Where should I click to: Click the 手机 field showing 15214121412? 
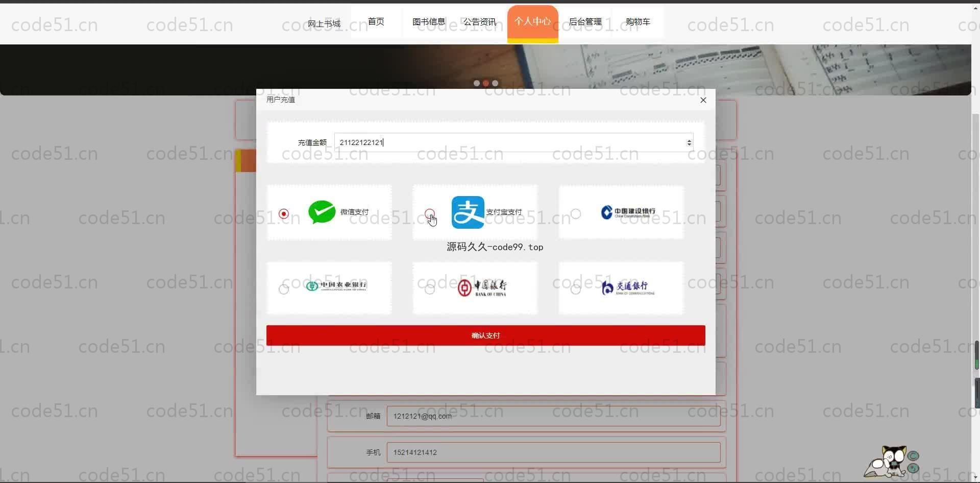pos(553,452)
